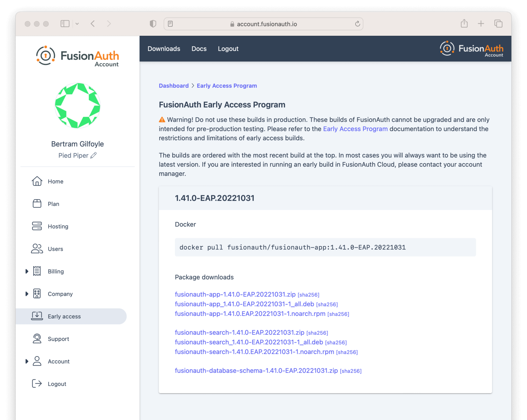Click the Early Access Program breadcrumb link
527x420 pixels.
pos(227,86)
